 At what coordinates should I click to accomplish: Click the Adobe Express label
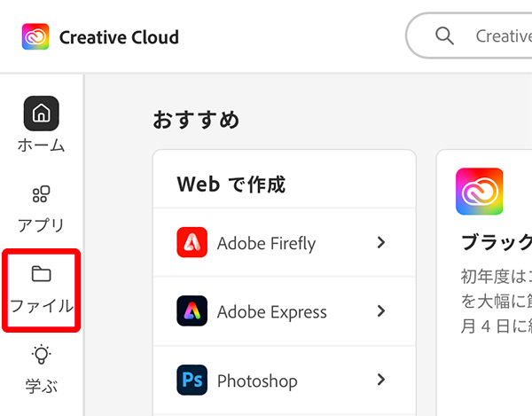(x=272, y=312)
